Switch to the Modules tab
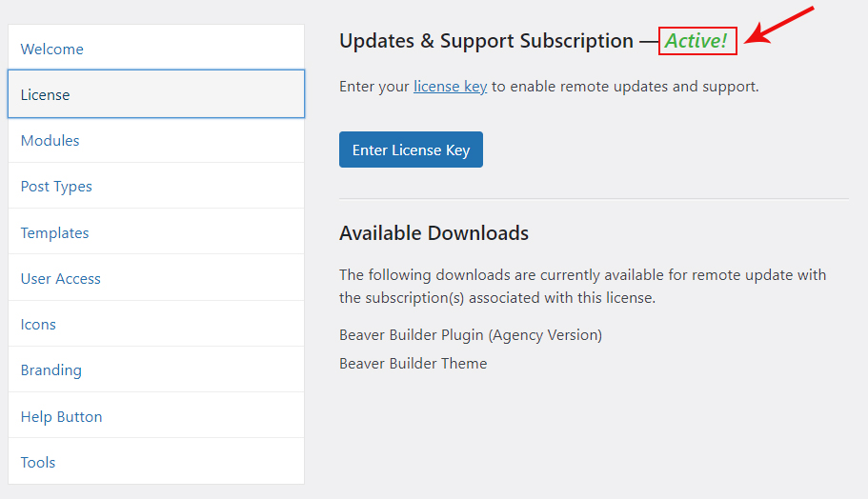The width and height of the screenshot is (868, 499). [50, 141]
